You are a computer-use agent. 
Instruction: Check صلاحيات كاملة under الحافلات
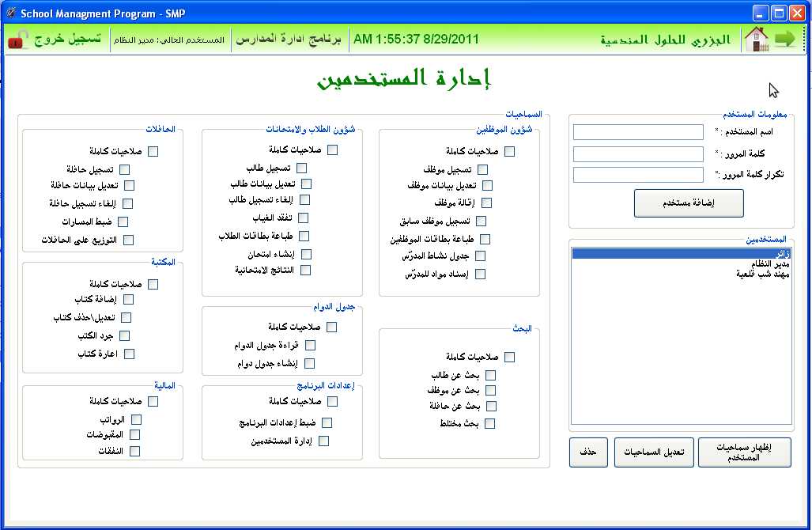pyautogui.click(x=153, y=151)
